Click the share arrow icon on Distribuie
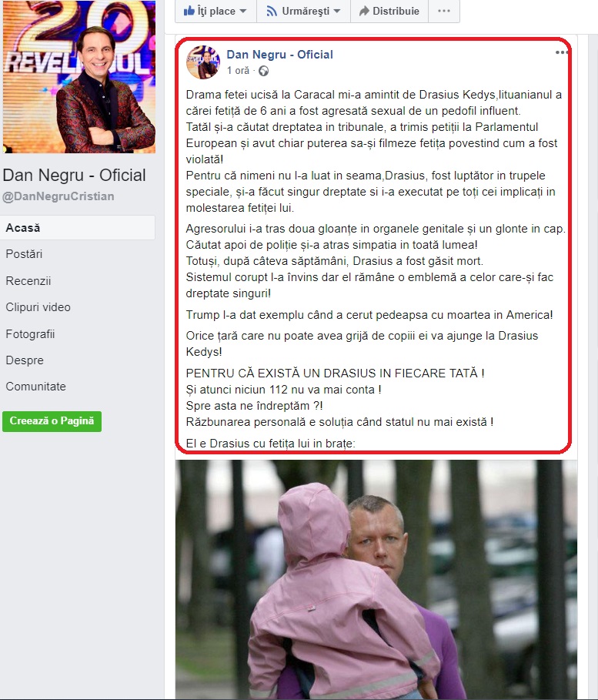Viewport: 598px width, 700px height. pyautogui.click(x=364, y=11)
